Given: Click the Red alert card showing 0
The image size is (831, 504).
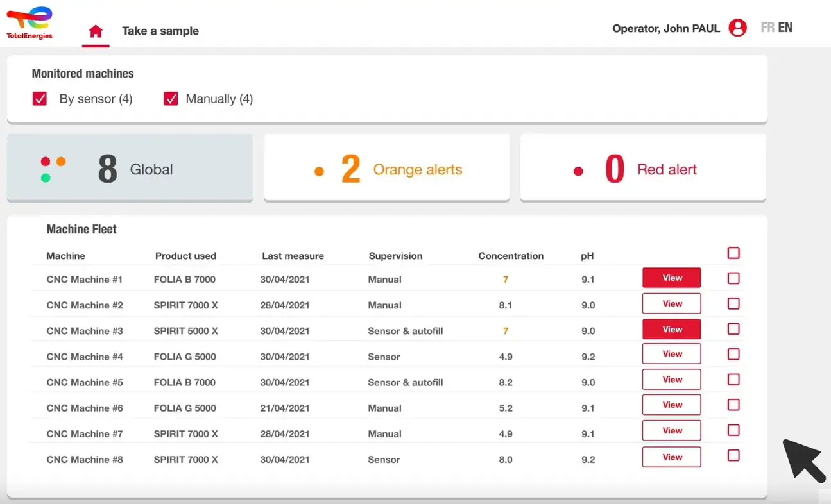Looking at the screenshot, I should tap(642, 167).
